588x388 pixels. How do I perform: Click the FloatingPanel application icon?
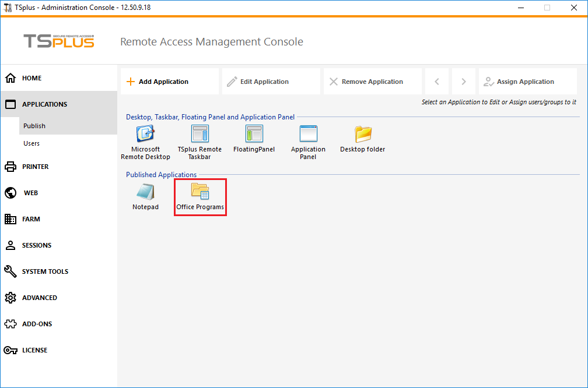254,134
